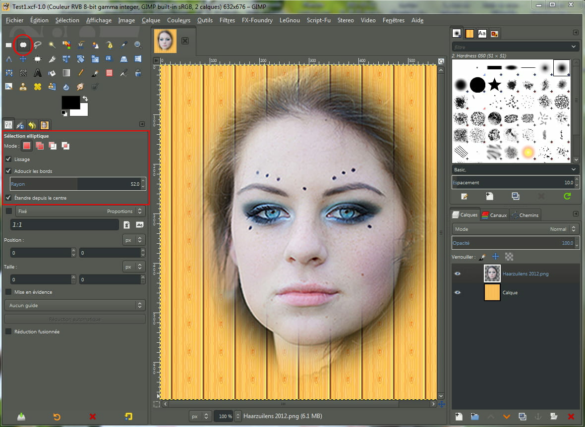
Task: Select the Move tool
Action: pyautogui.click(x=23, y=59)
